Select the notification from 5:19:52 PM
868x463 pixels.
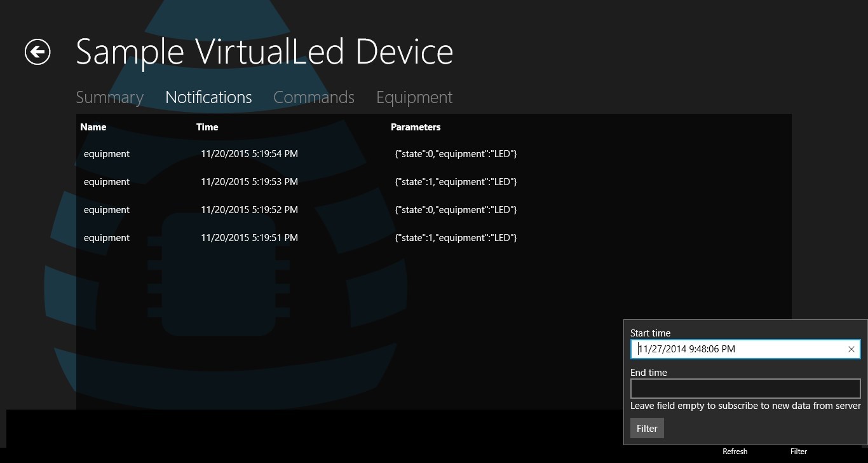point(249,210)
